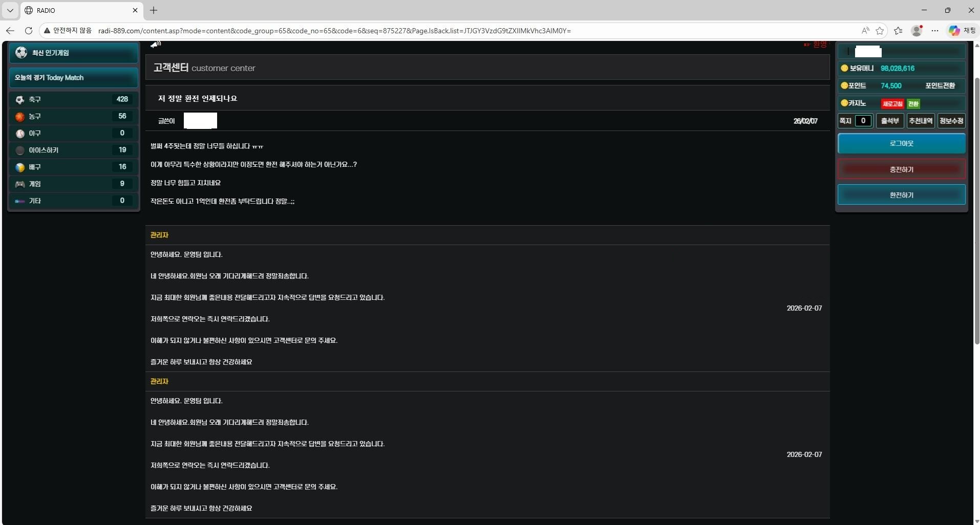Open browser settings ellipsis menu
The image size is (980, 525).
point(935,31)
